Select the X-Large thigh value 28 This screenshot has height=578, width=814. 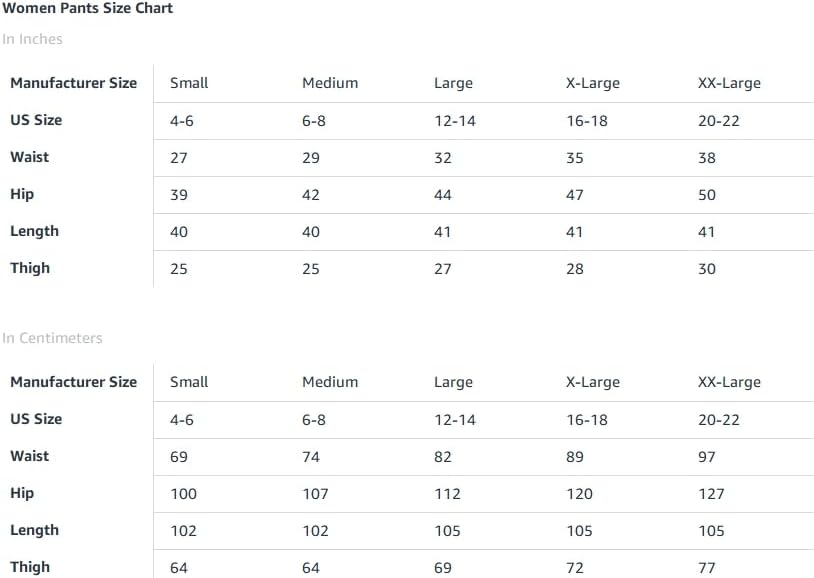tap(575, 269)
